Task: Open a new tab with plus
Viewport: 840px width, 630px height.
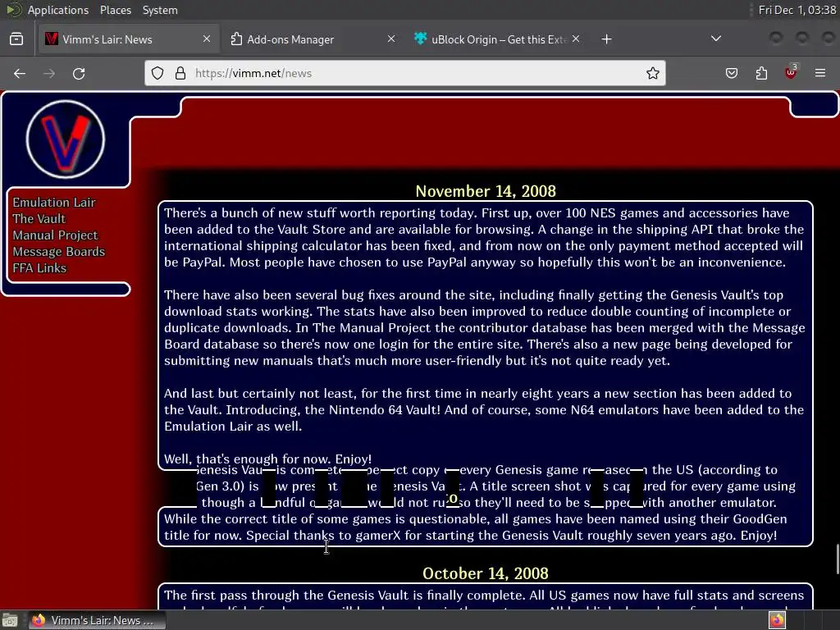Action: pyautogui.click(x=606, y=39)
